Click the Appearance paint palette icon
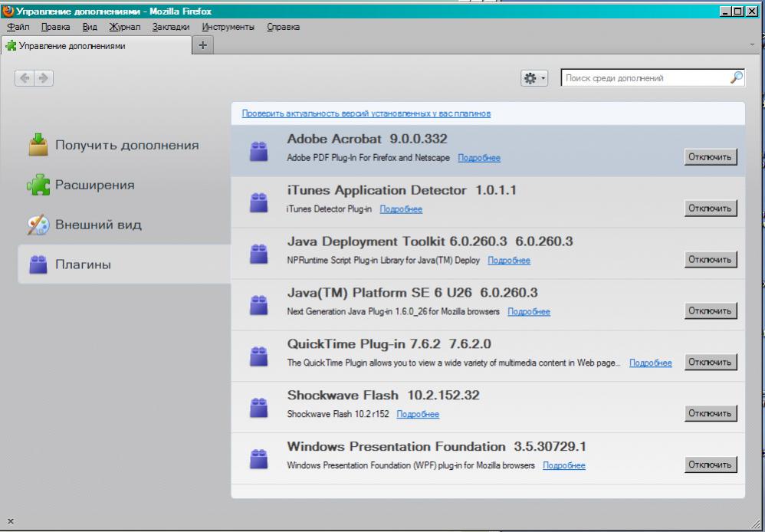Screen dimensions: 765x532 click(38, 225)
